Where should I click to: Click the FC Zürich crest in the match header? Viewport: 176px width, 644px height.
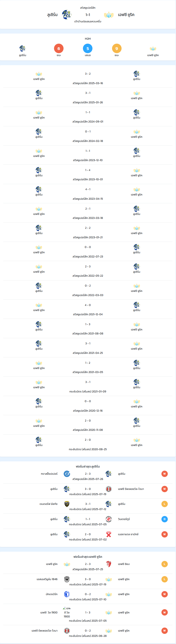click(x=109, y=15)
